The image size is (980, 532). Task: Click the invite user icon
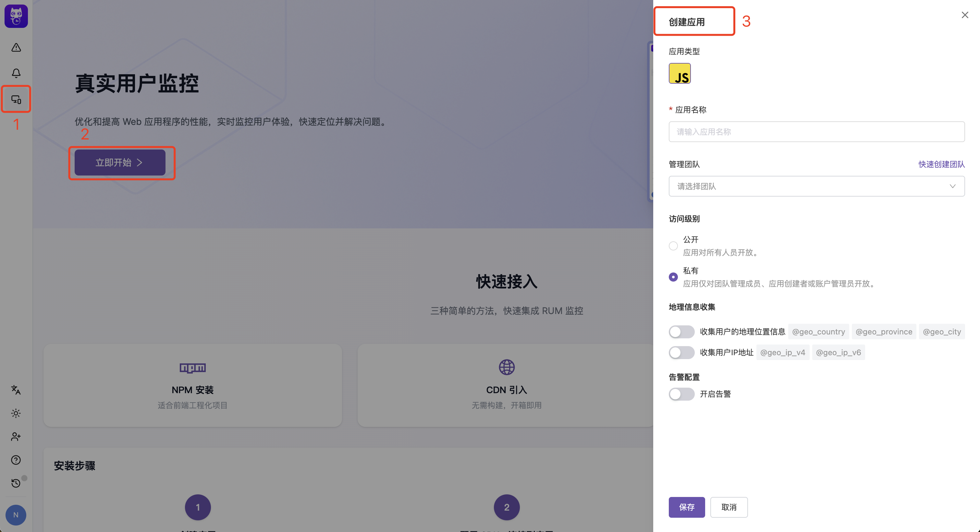(x=16, y=437)
